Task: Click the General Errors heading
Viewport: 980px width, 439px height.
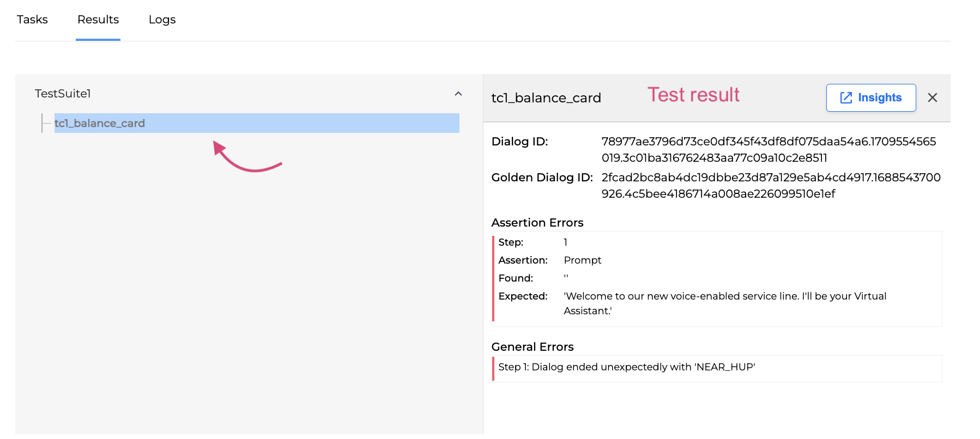Action: coord(532,347)
